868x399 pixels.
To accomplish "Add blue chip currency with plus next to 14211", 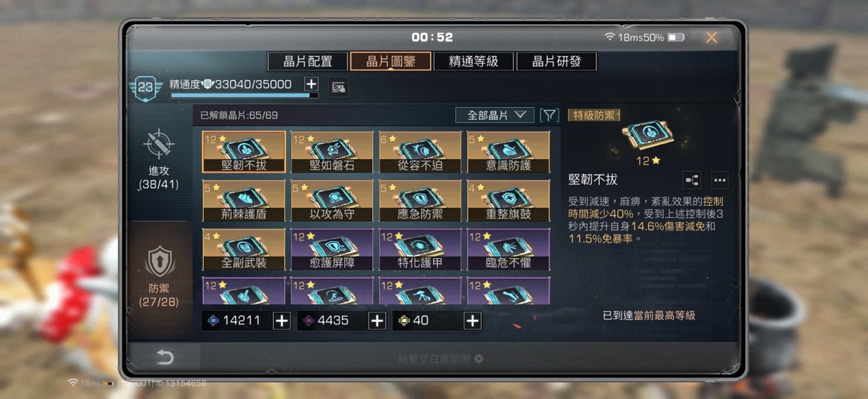I will pyautogui.click(x=282, y=321).
